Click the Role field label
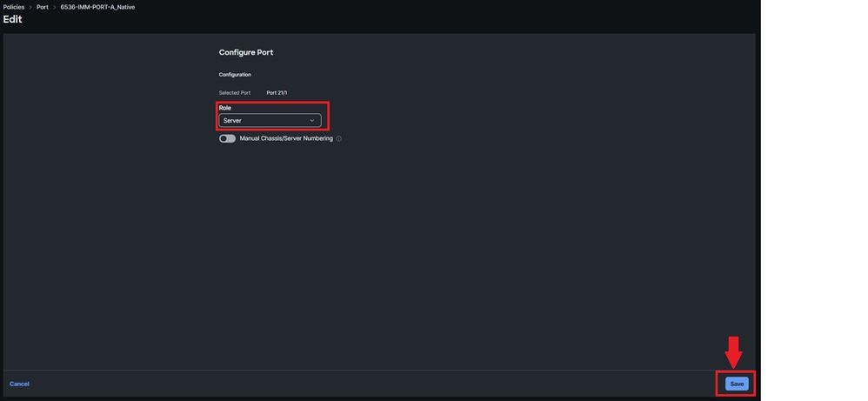 point(224,108)
